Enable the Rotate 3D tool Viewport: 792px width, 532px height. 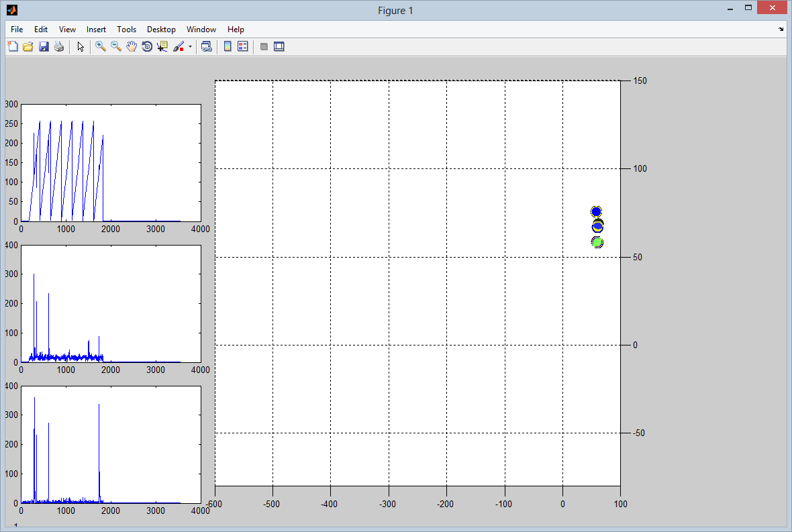click(147, 46)
